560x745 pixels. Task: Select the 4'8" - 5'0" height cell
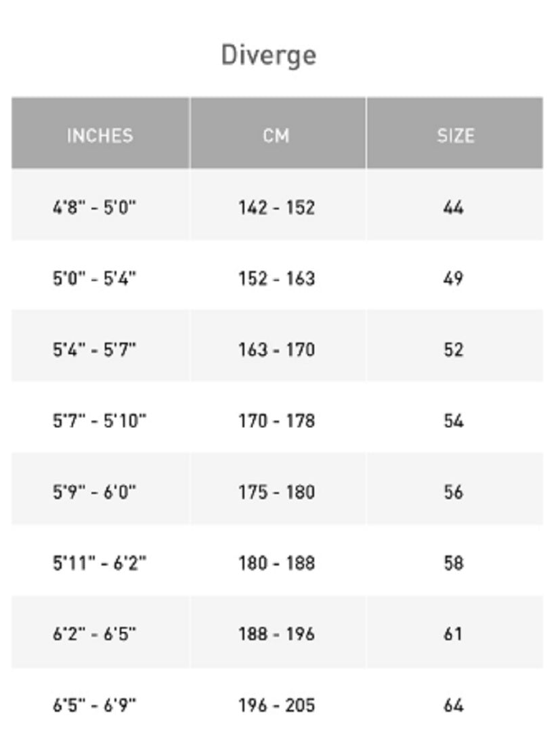(95, 207)
